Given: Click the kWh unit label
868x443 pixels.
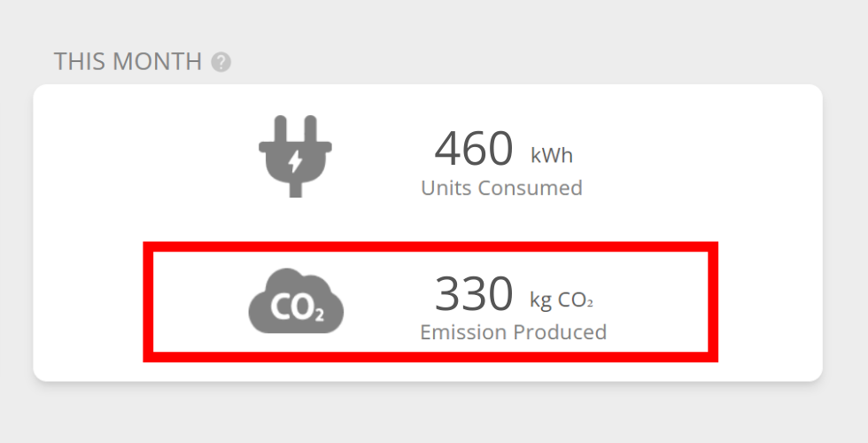Looking at the screenshot, I should (x=552, y=157).
